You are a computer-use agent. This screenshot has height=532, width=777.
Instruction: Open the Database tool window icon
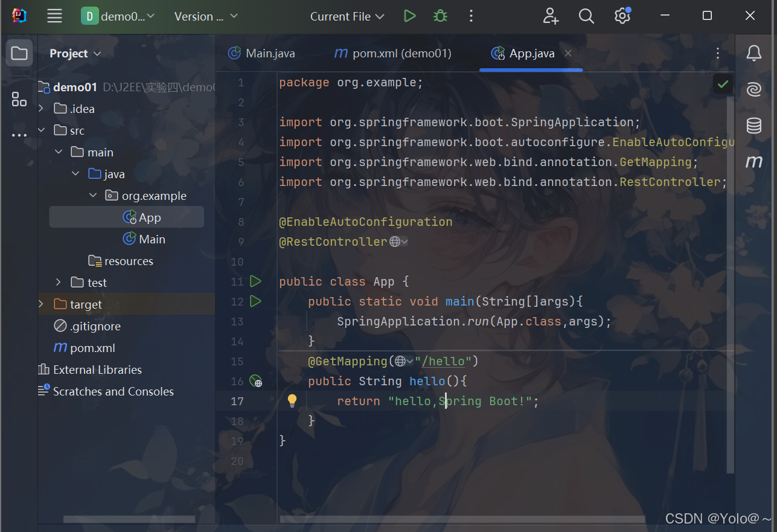click(x=754, y=126)
